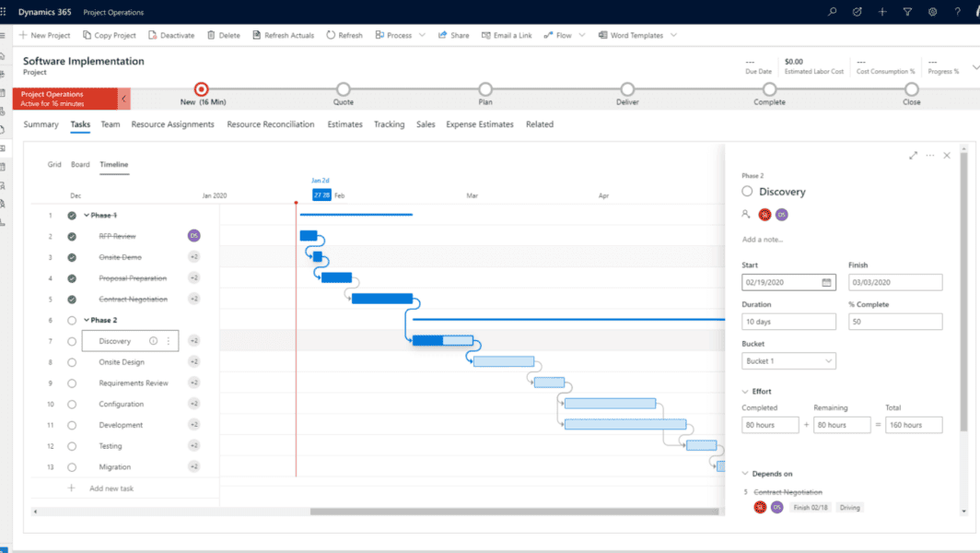Open the Bucket 1 dropdown
Viewport: 980px width, 553px height.
788,360
